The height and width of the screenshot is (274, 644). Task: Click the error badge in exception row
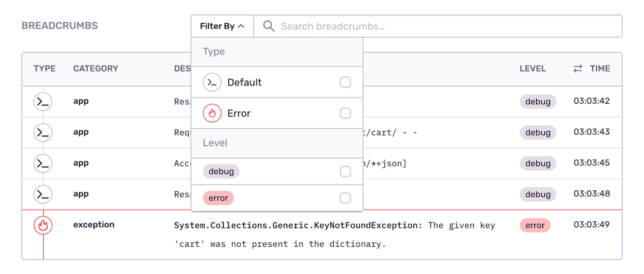535,225
